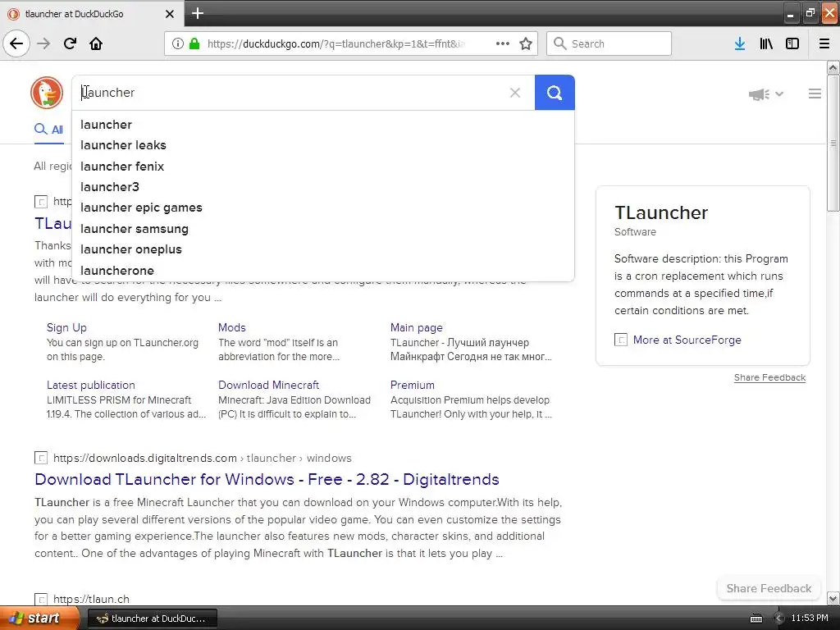Screen dimensions: 840x630
Task: Choose suggestion "launcher"
Action: [x=106, y=125]
